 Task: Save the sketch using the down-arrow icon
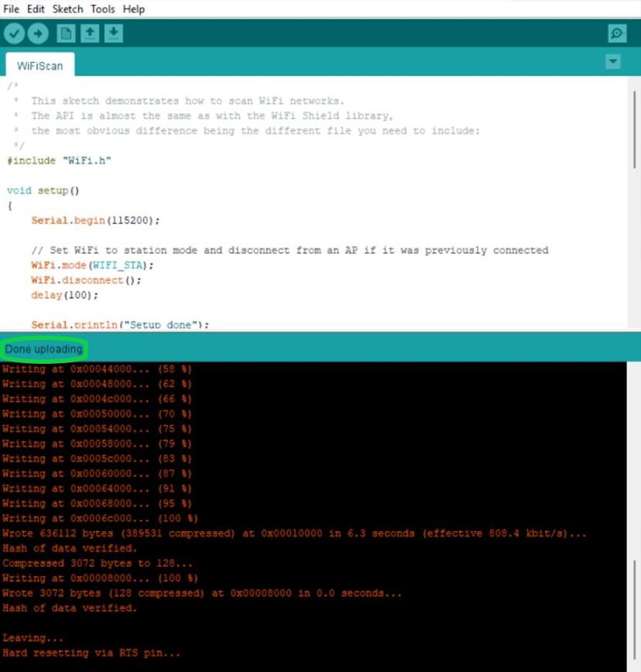pyautogui.click(x=114, y=33)
